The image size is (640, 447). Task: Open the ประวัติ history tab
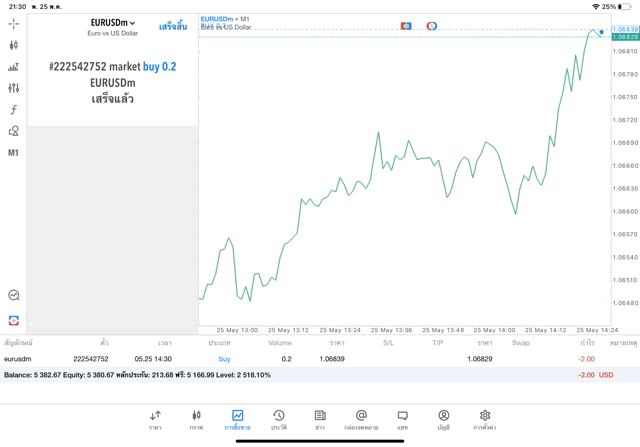[278, 419]
